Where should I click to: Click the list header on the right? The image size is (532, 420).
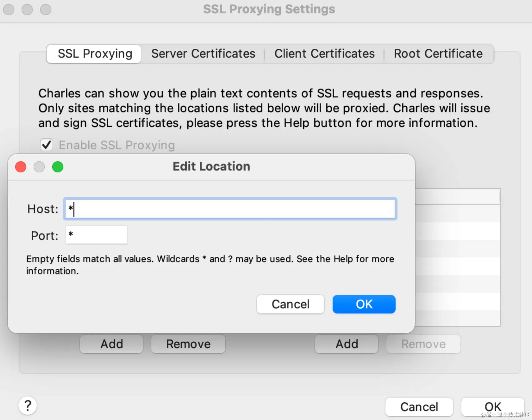coord(457,196)
